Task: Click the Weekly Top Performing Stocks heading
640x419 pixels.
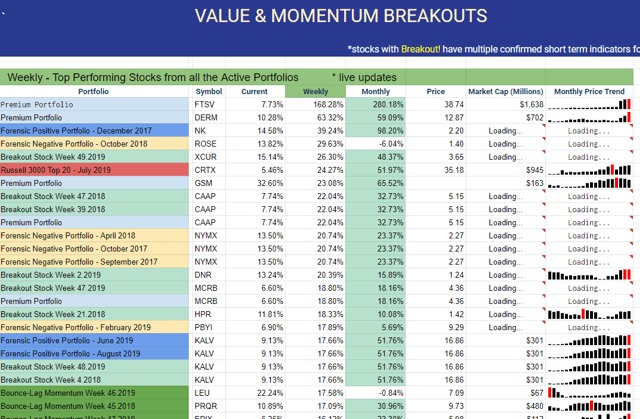Action: 153,77
